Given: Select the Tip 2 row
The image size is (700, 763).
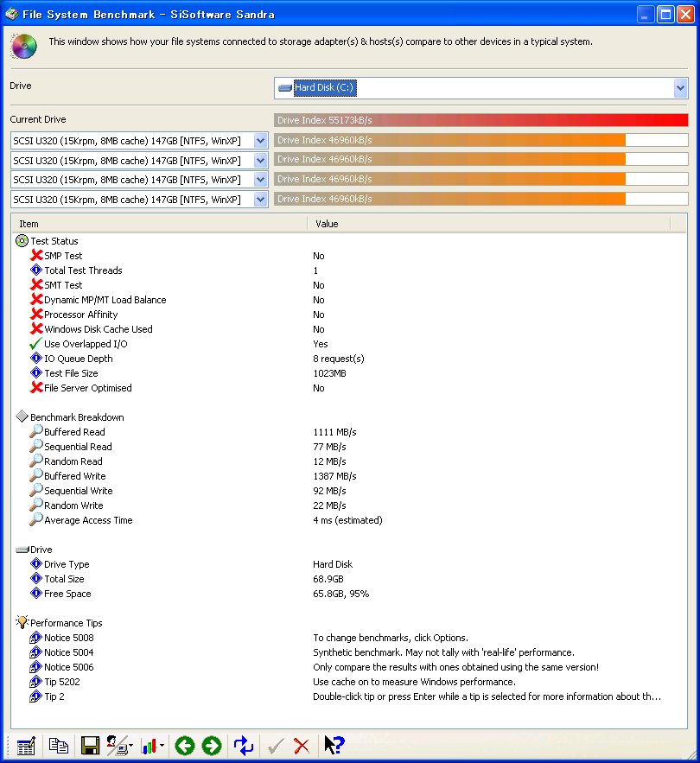Looking at the screenshot, I should 348,696.
